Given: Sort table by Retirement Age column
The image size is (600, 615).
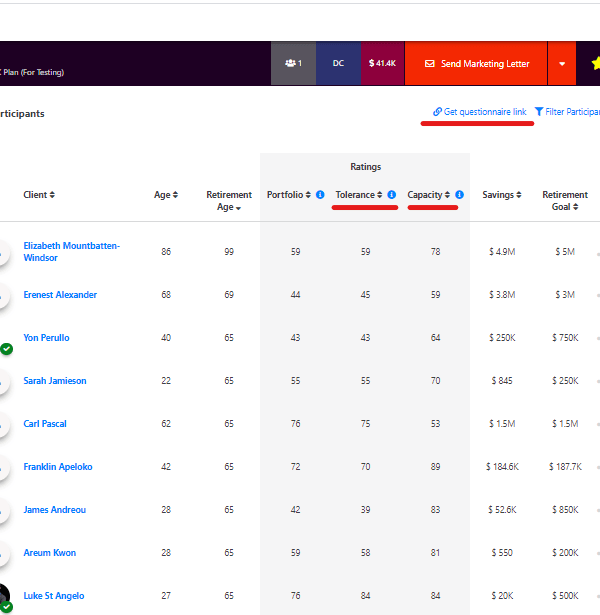Looking at the screenshot, I should pyautogui.click(x=229, y=201).
